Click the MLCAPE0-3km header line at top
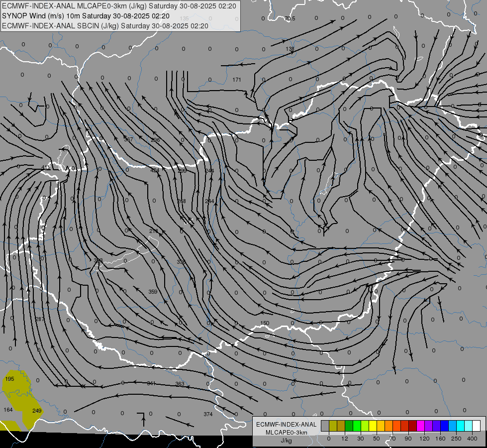Image resolution: width=487 pixels, height=448 pixels. (119, 6)
